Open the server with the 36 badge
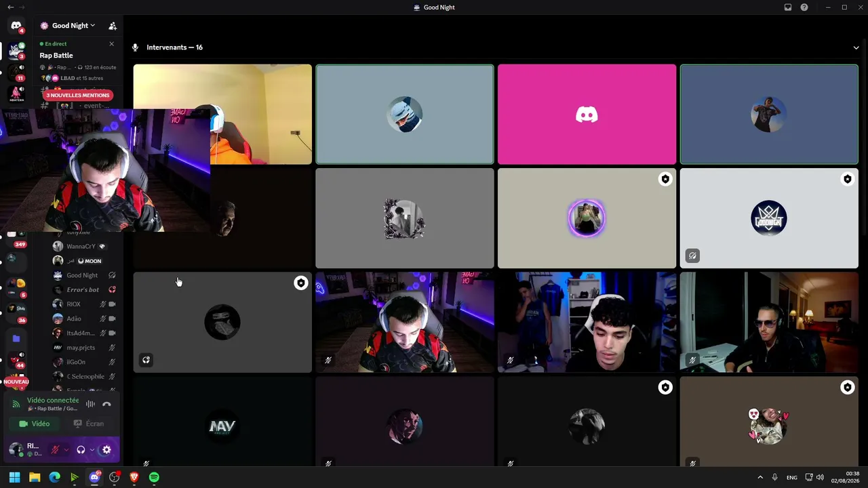This screenshot has height=488, width=868. pyautogui.click(x=15, y=312)
